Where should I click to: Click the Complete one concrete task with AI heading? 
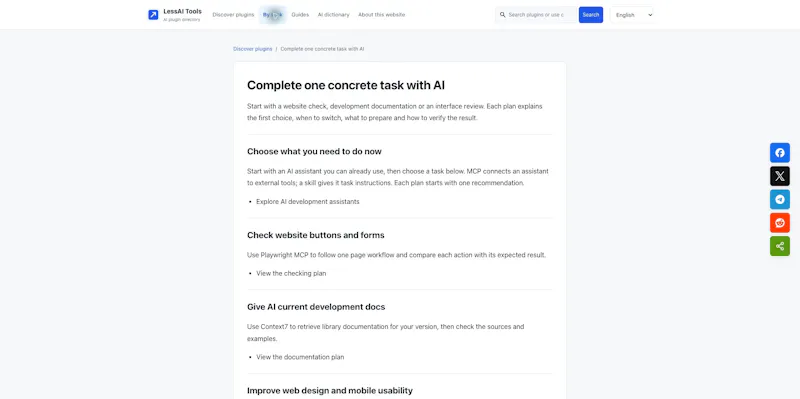(x=346, y=85)
